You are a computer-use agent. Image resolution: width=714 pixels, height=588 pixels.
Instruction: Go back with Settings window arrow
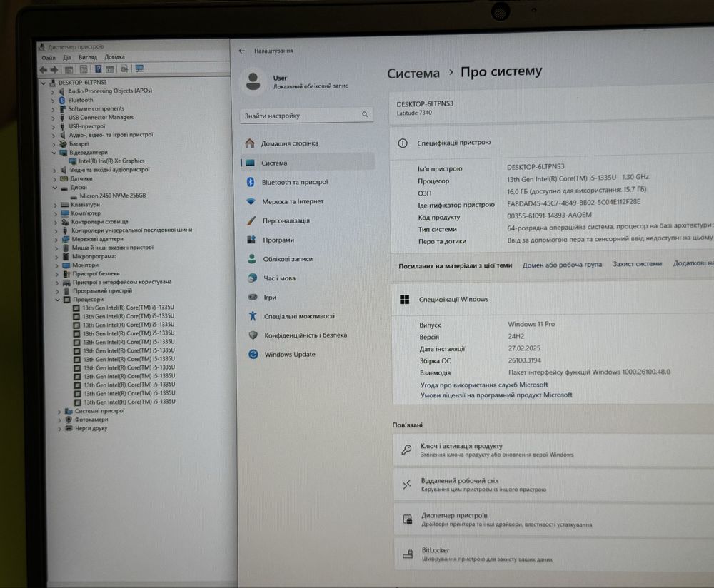pyautogui.click(x=242, y=51)
